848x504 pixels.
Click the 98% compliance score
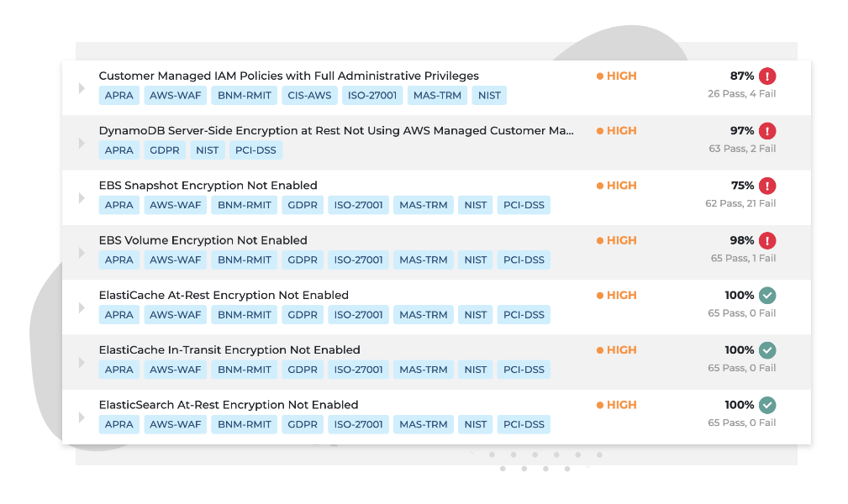[741, 240]
